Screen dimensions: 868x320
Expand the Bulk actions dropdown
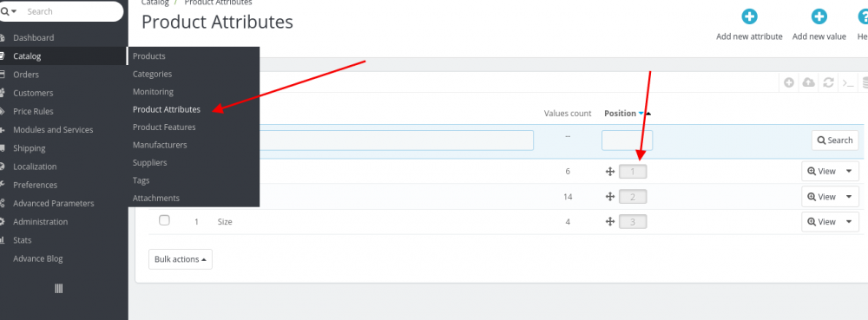181,259
